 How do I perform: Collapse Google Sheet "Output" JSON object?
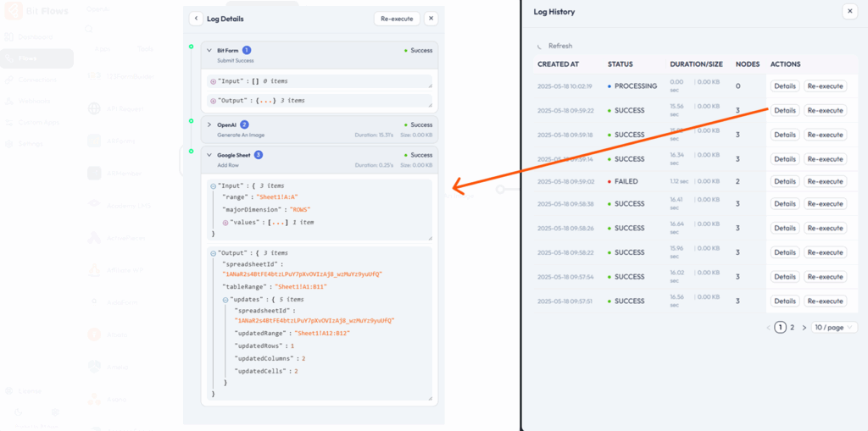pos(213,253)
